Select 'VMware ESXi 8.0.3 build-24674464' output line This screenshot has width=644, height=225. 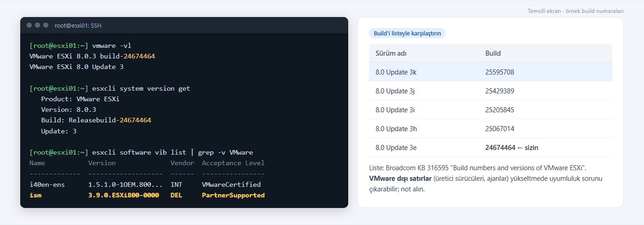(x=92, y=56)
